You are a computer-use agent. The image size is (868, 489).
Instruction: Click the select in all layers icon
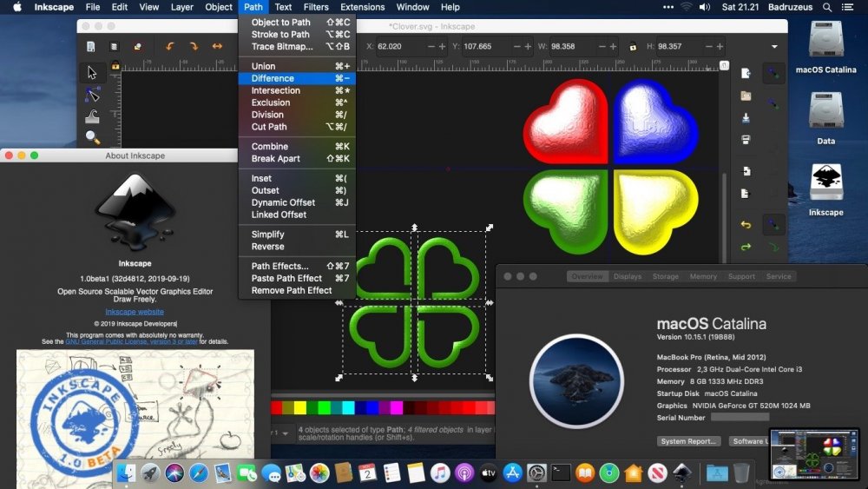(x=114, y=47)
